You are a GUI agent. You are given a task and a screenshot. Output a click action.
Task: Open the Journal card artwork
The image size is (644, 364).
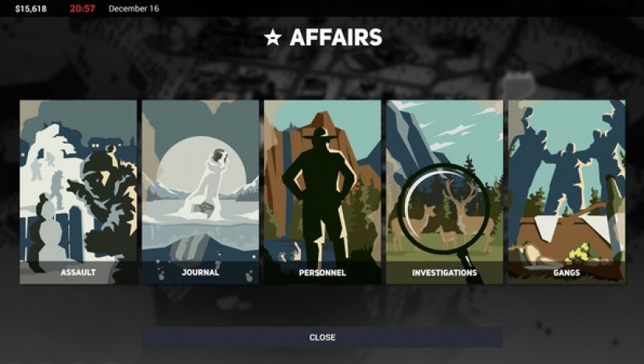[x=200, y=191]
